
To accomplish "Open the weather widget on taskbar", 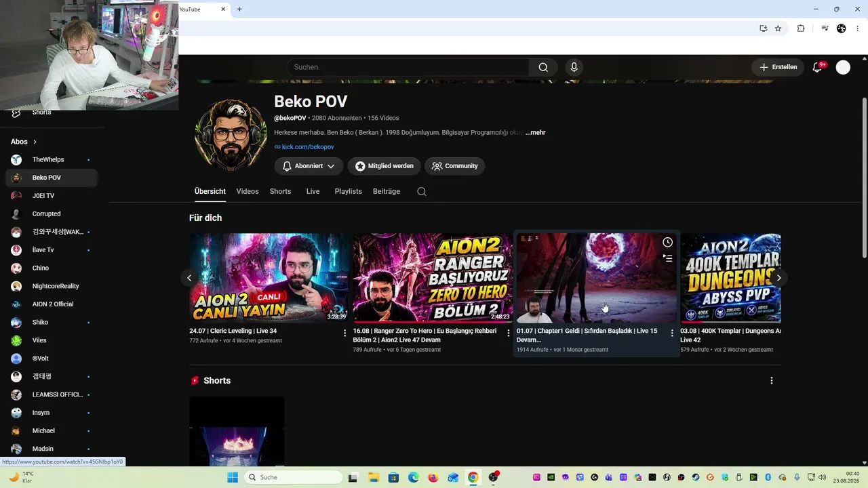I will click(20, 477).
